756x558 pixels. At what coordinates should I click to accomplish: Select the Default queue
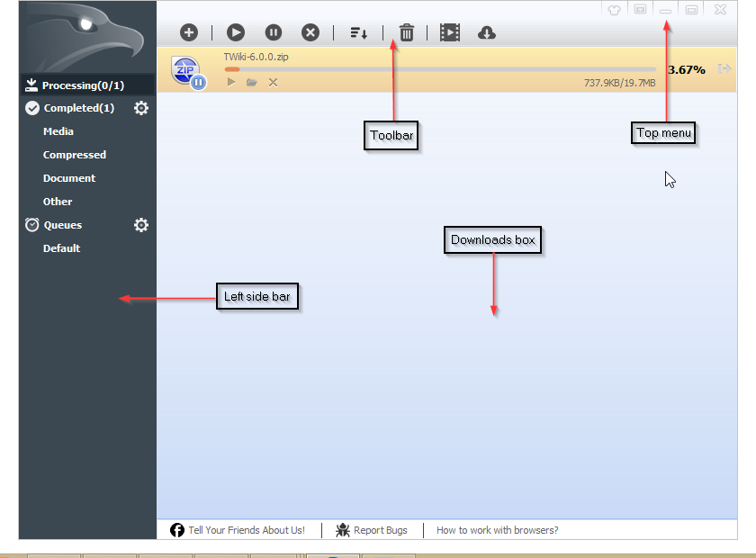point(61,248)
